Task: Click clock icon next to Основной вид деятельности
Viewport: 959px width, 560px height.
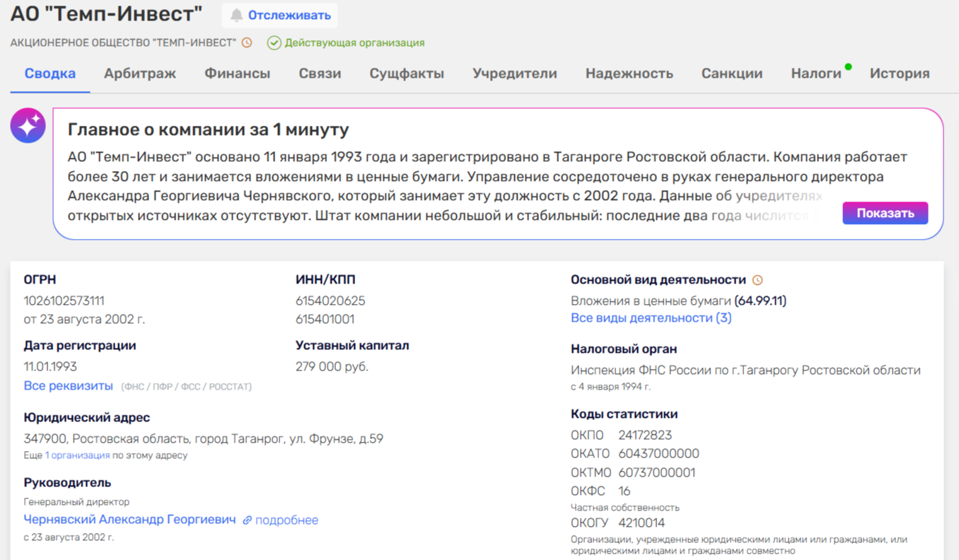Action: [757, 280]
